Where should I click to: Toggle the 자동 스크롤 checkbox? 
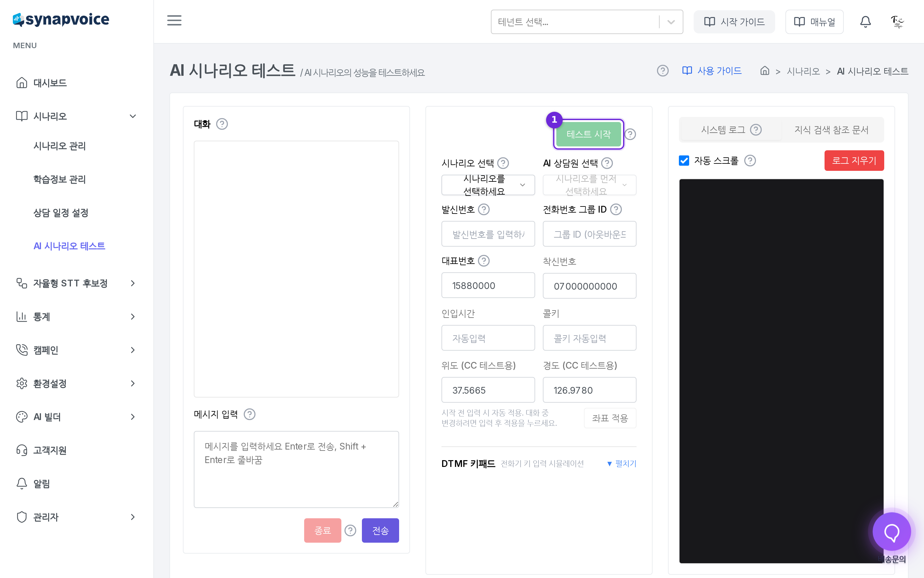[x=684, y=161]
